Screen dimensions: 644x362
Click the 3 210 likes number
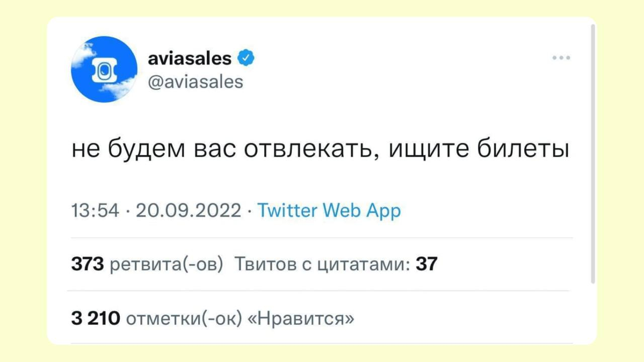click(95, 317)
